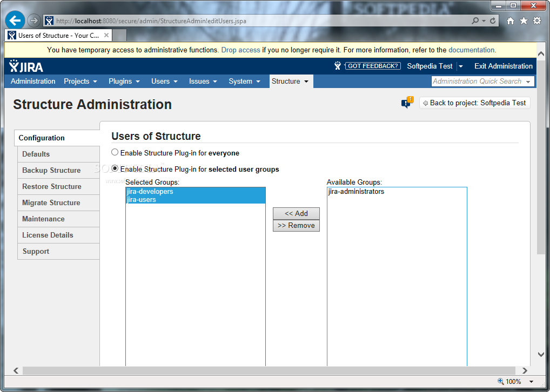This screenshot has height=392, width=550.
Task: Click the browser forward arrow button
Action: pyautogui.click(x=33, y=21)
